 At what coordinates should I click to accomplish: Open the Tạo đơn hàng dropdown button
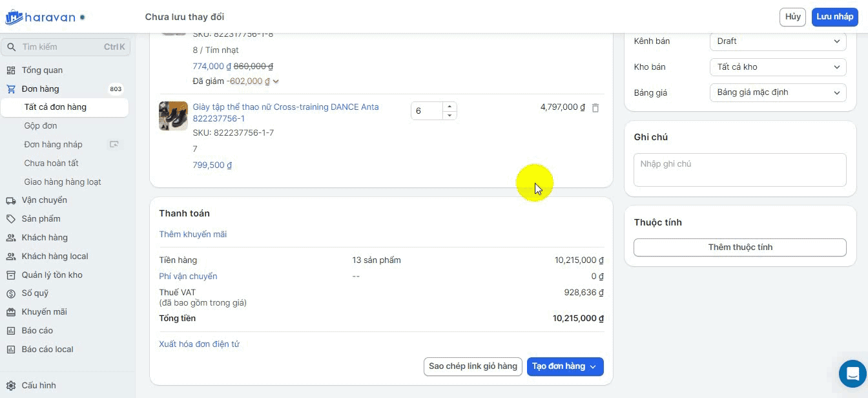565,366
